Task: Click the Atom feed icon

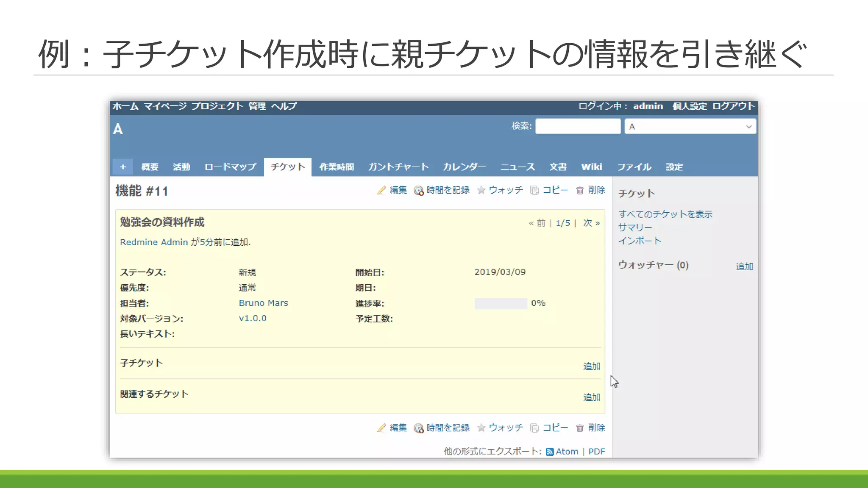Action: tap(550, 452)
